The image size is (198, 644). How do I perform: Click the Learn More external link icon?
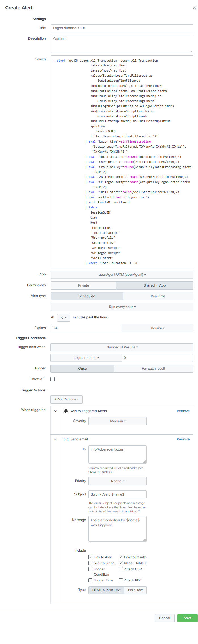click(139, 511)
